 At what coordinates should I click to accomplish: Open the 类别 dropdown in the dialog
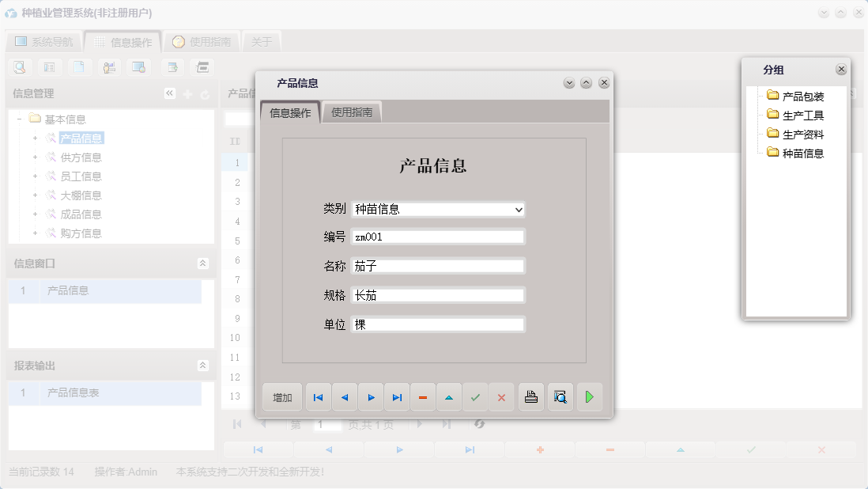[x=519, y=210]
